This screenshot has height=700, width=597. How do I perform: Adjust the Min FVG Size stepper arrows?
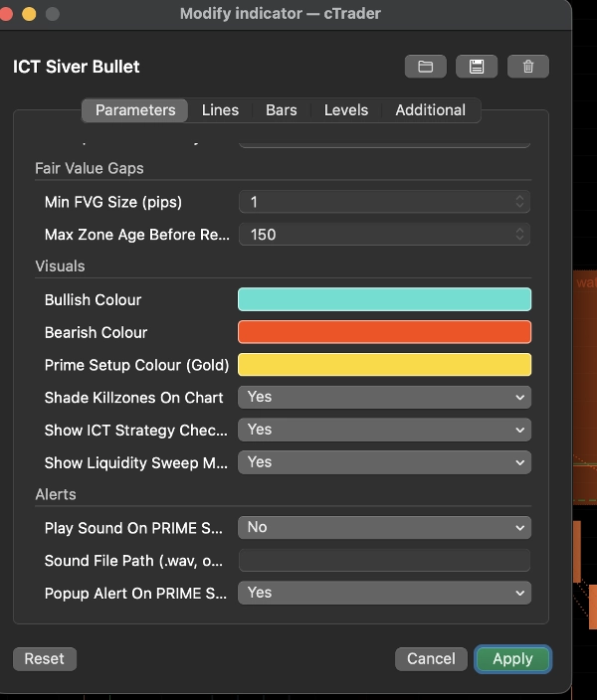click(519, 202)
